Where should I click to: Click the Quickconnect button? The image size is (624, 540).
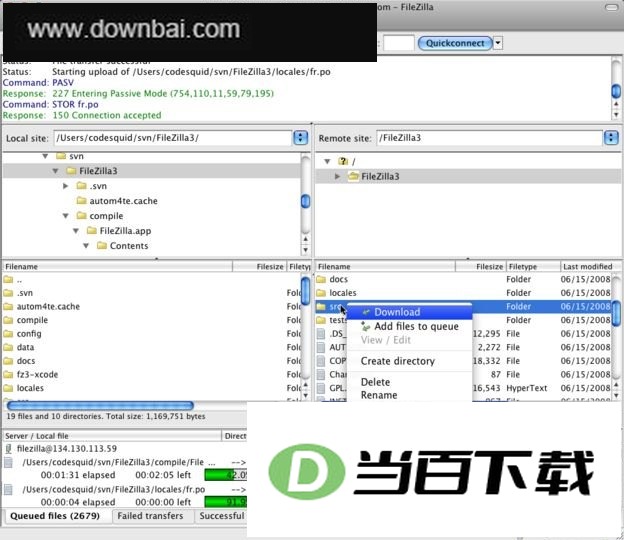(455, 43)
